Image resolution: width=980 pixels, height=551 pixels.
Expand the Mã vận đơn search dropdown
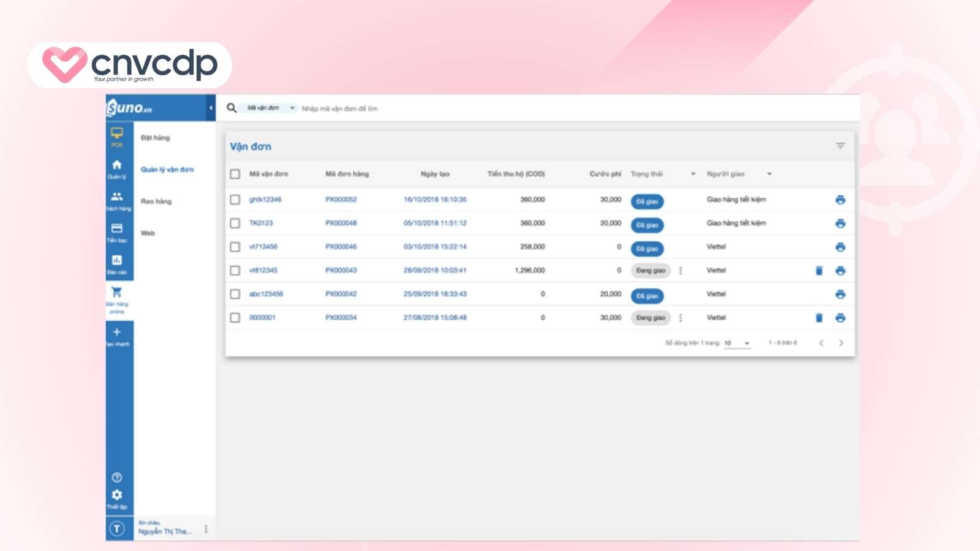click(x=271, y=108)
